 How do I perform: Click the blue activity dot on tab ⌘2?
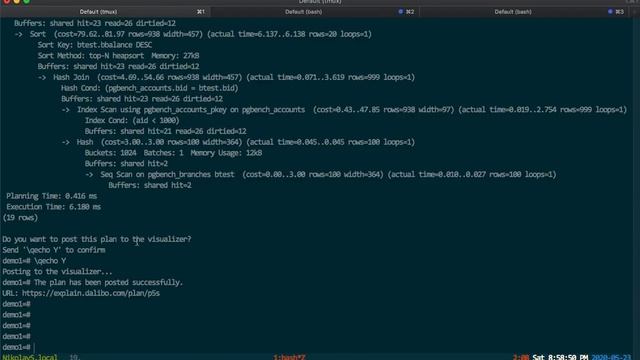(x=400, y=12)
